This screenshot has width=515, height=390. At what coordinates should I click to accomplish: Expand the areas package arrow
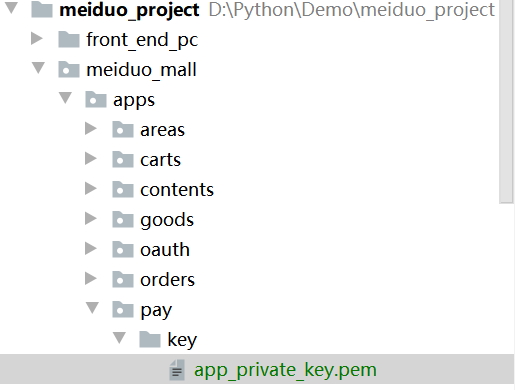coord(91,128)
